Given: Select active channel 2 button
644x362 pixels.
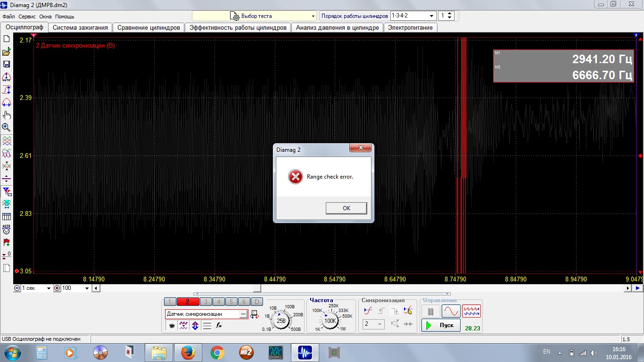Looking at the screenshot, I should [x=188, y=302].
